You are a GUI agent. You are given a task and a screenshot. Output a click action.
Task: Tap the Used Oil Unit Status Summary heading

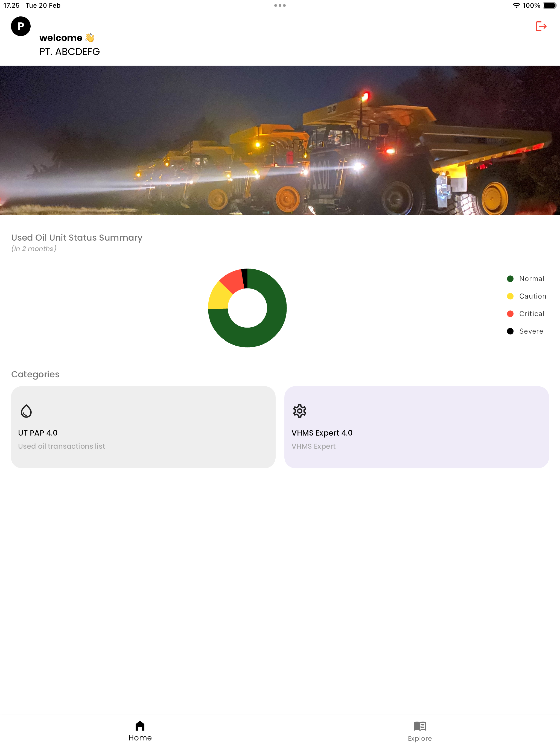click(x=77, y=238)
